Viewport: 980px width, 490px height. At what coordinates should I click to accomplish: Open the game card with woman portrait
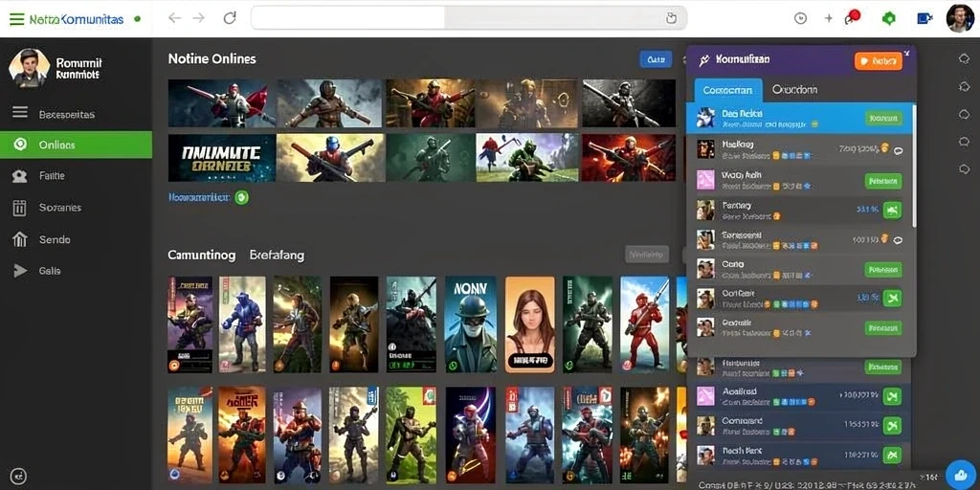(529, 324)
